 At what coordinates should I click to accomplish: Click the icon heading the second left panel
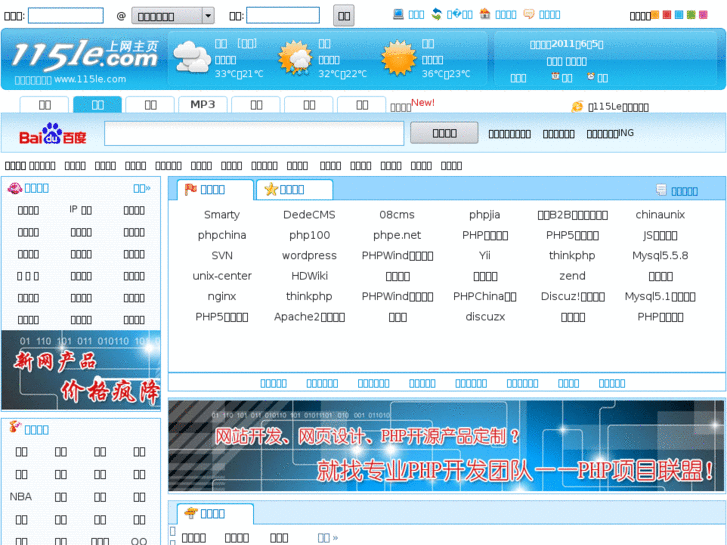click(15, 427)
